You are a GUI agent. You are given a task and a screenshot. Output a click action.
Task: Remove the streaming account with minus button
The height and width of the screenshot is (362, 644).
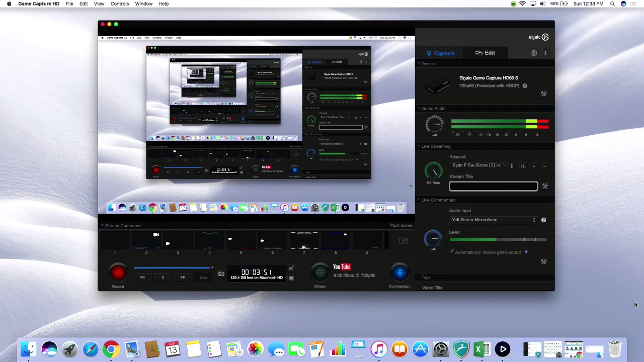click(544, 166)
